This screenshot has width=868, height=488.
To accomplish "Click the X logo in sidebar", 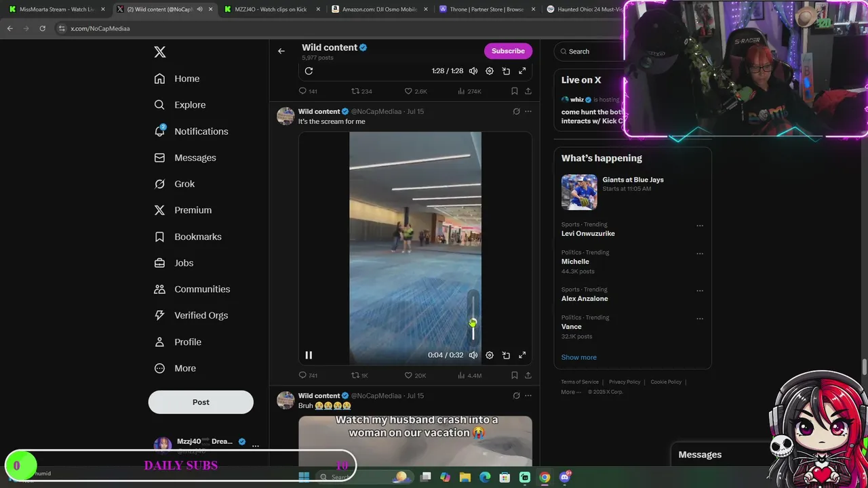I will (160, 52).
